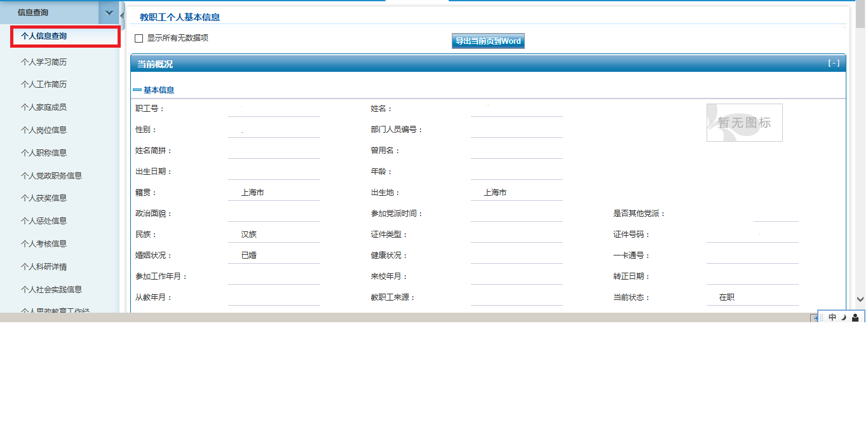Click the 籍贯 field showing 上海市
This screenshot has height=422, width=868.
click(274, 193)
